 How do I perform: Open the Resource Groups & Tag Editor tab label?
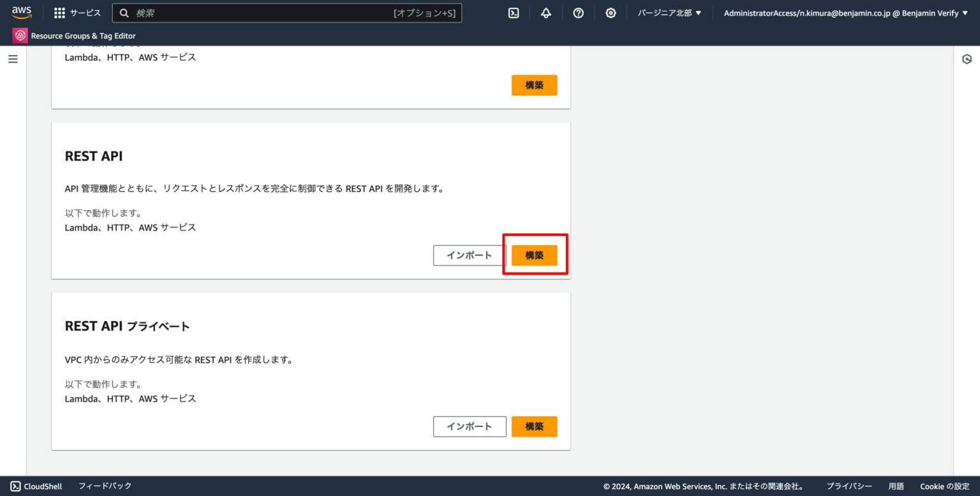pos(84,36)
